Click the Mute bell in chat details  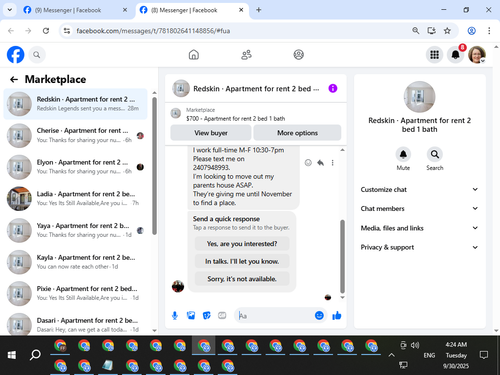click(403, 154)
